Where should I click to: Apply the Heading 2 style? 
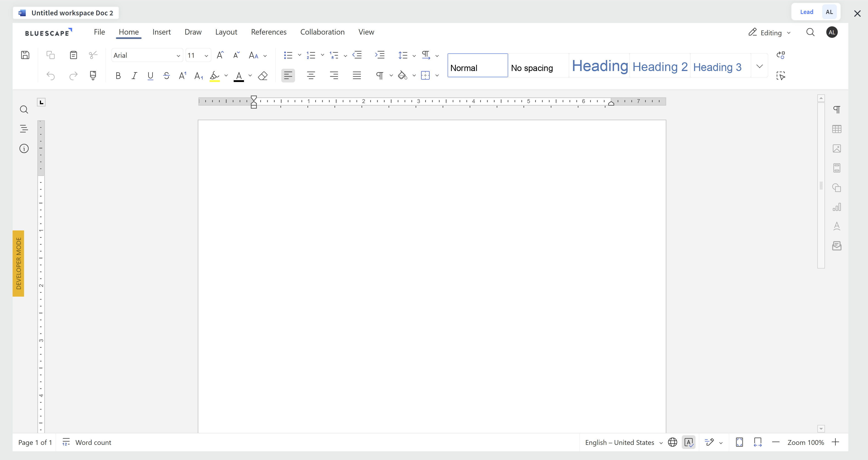coord(660,67)
